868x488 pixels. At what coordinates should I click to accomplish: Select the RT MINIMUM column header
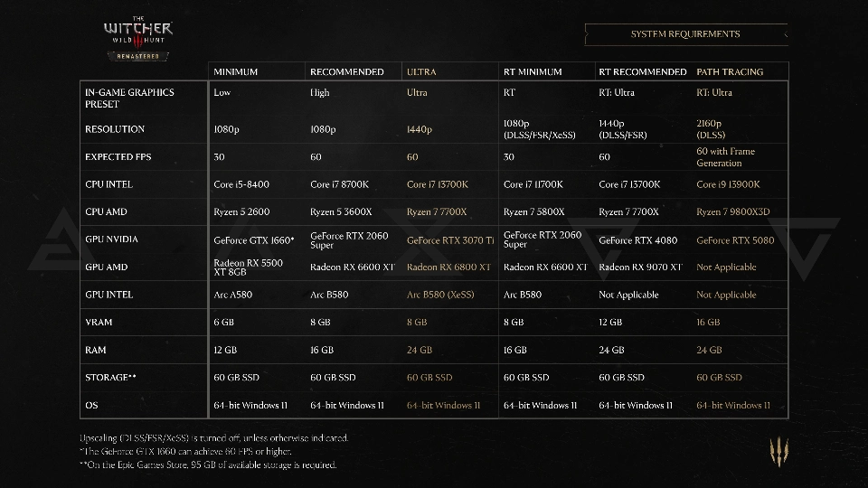pos(533,72)
